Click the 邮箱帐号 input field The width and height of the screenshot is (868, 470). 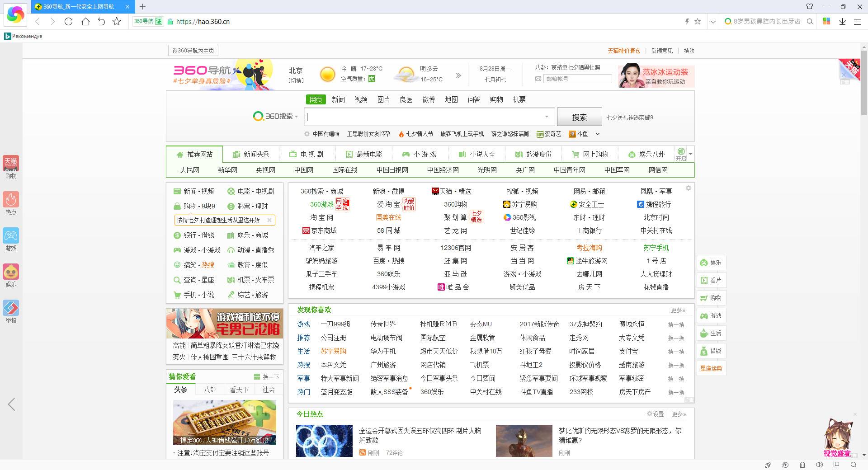[x=578, y=79]
